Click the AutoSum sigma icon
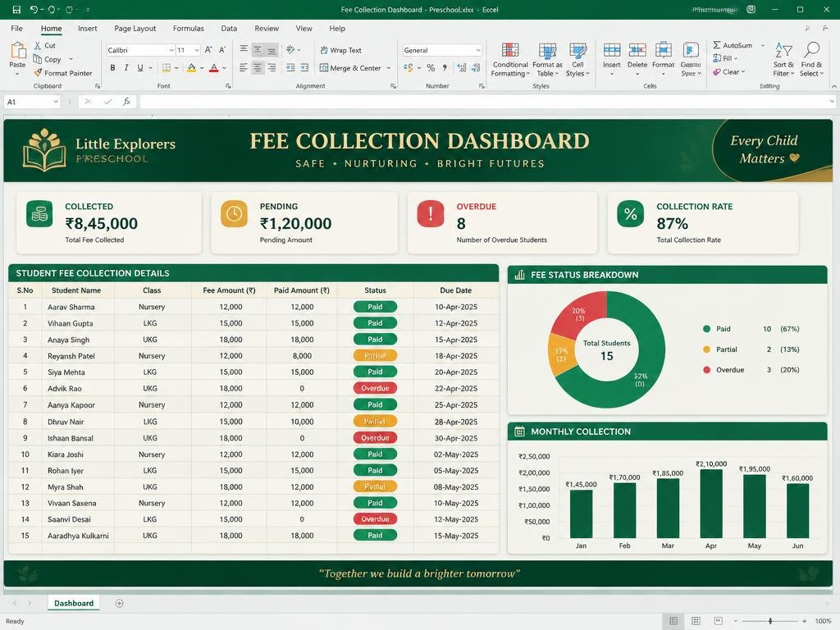Screen dimensions: 840x630 (x=717, y=45)
